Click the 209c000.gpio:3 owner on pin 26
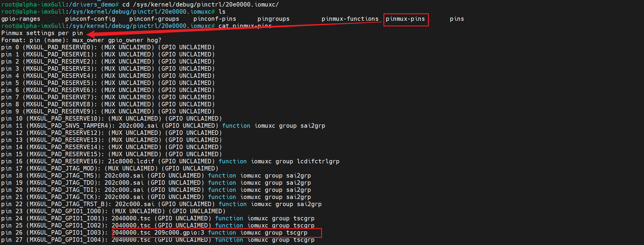The image size is (644, 245). 179,233
